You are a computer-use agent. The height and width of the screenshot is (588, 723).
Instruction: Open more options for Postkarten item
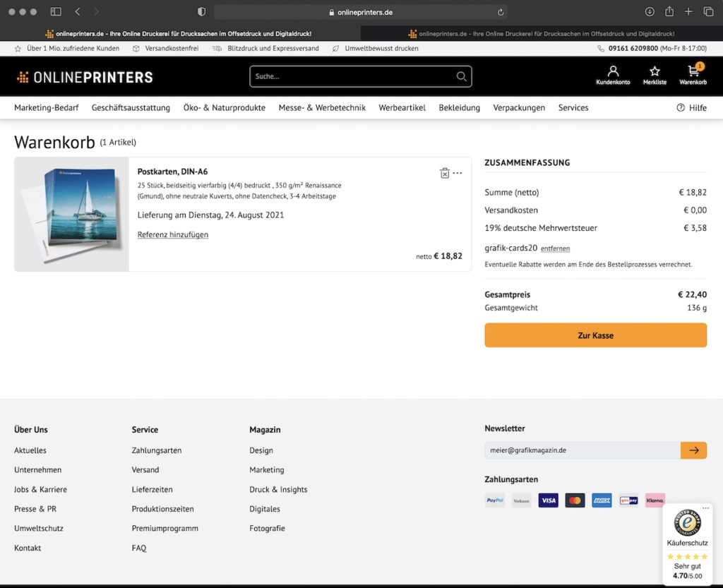(x=458, y=173)
